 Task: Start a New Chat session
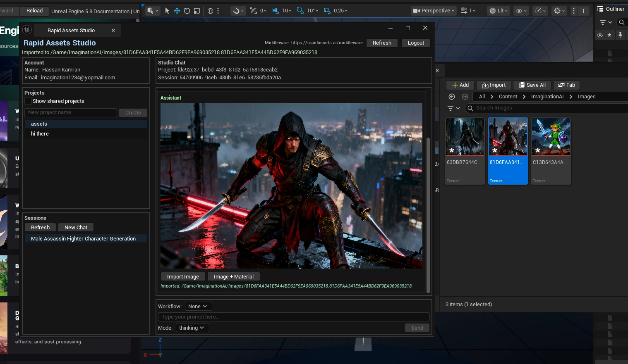[76, 227]
